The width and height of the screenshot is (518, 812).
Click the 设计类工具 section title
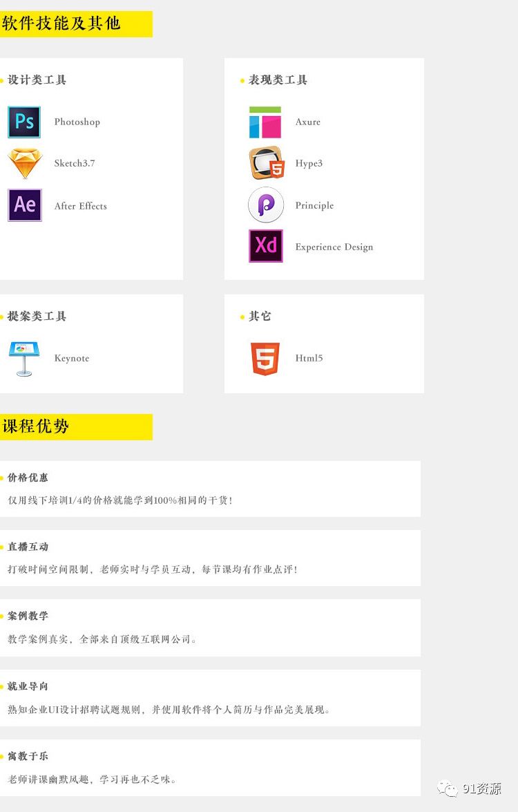[37, 79]
